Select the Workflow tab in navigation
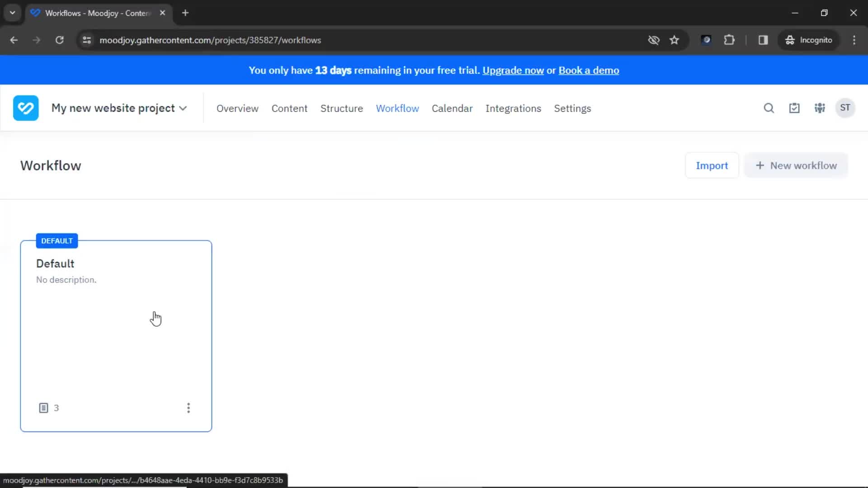Image resolution: width=868 pixels, height=488 pixels. [398, 108]
